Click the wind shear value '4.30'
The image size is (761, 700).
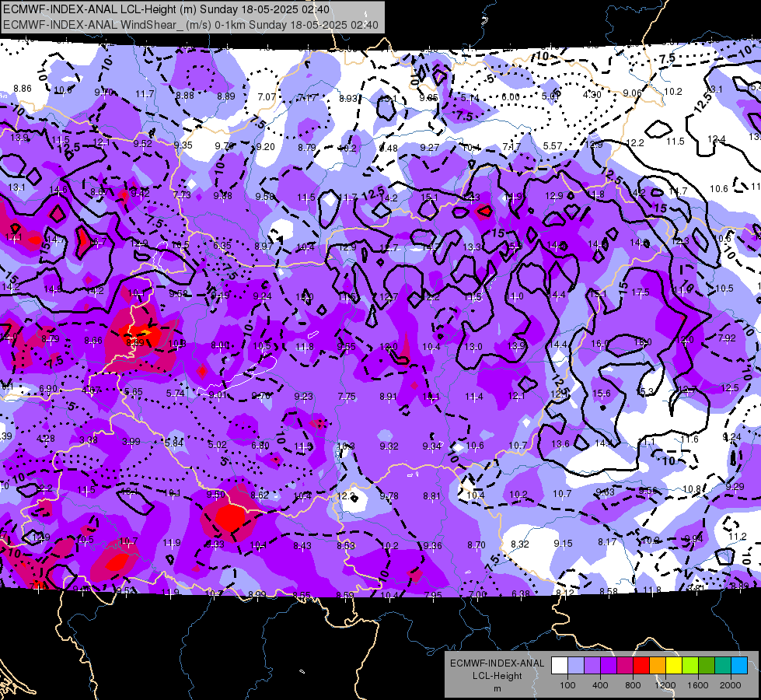(592, 95)
